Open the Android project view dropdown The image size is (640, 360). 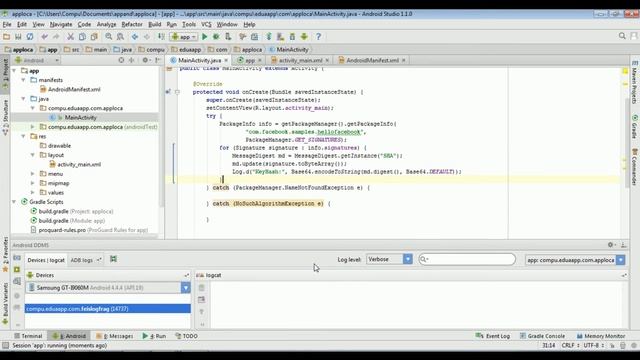(x=37, y=60)
